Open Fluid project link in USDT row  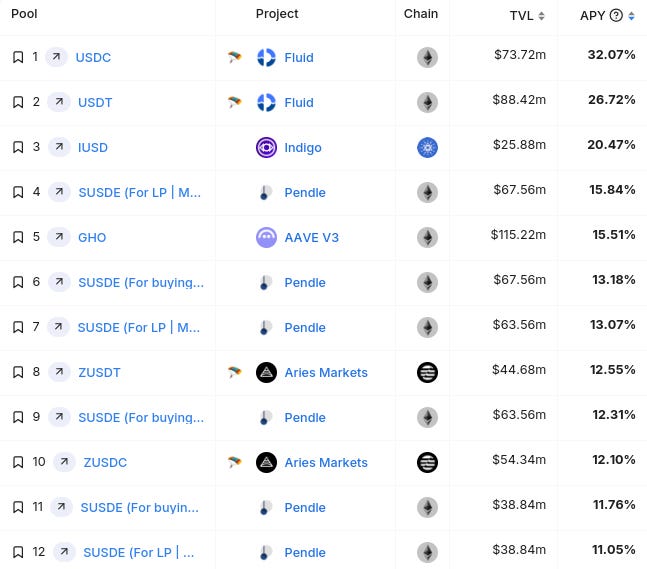299,102
